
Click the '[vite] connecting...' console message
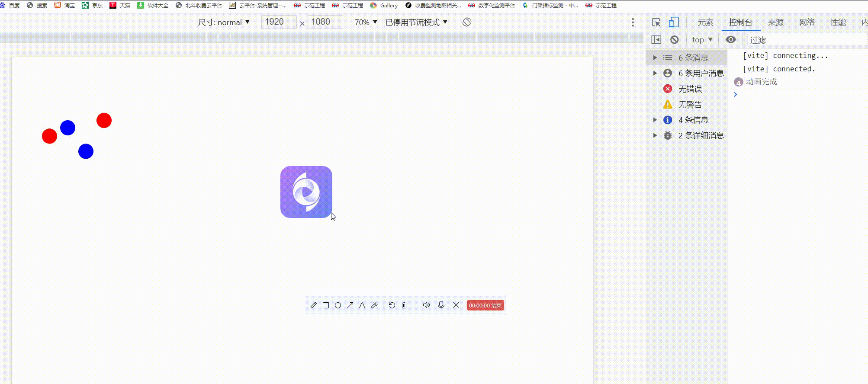click(785, 55)
